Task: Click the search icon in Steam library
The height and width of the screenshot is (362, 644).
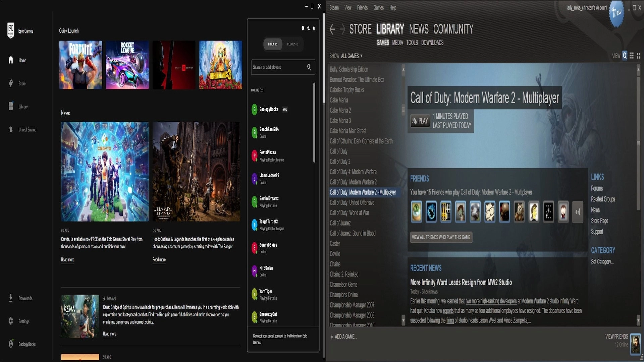Action: click(625, 56)
